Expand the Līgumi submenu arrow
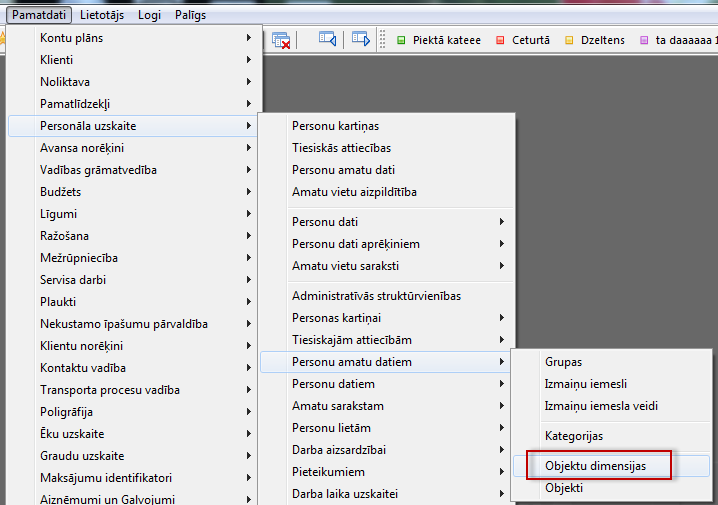The width and height of the screenshot is (718, 505). (249, 214)
